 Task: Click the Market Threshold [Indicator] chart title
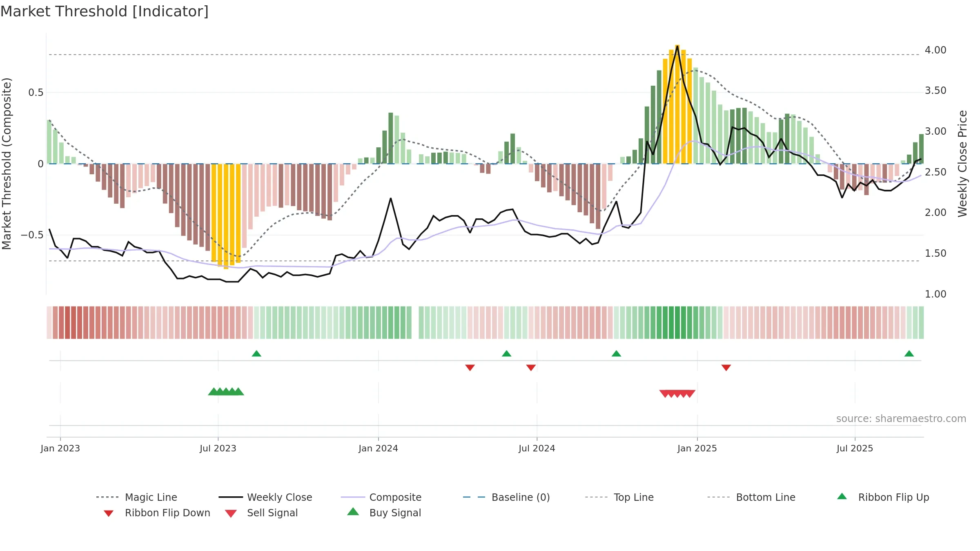[x=105, y=11]
